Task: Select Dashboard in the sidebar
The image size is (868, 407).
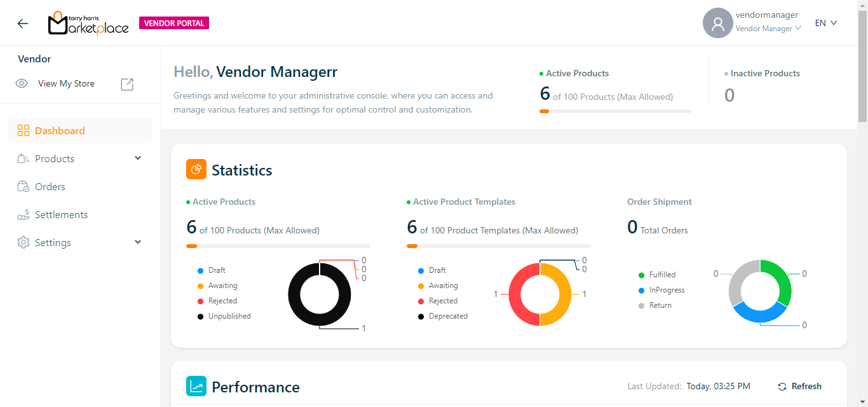Action: click(60, 131)
